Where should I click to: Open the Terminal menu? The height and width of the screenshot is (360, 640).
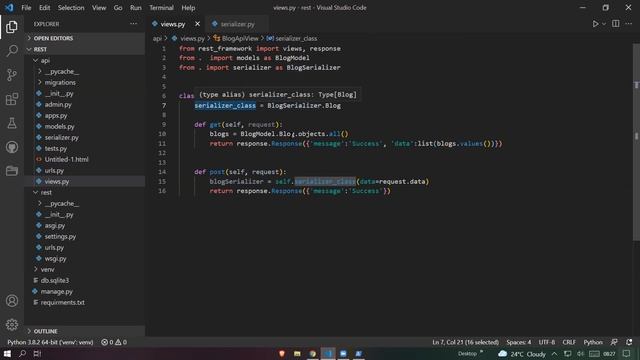coord(161,8)
